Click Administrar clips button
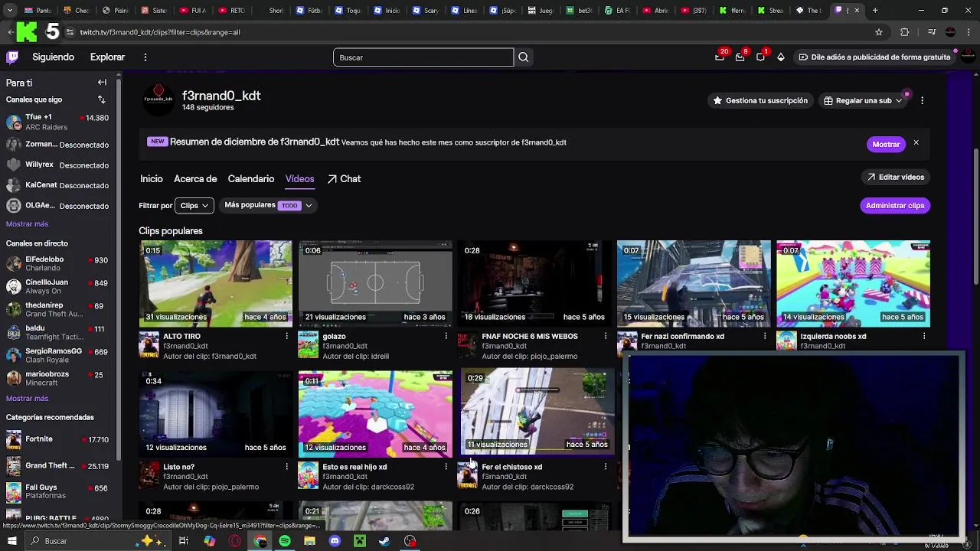The height and width of the screenshot is (551, 980). point(895,205)
